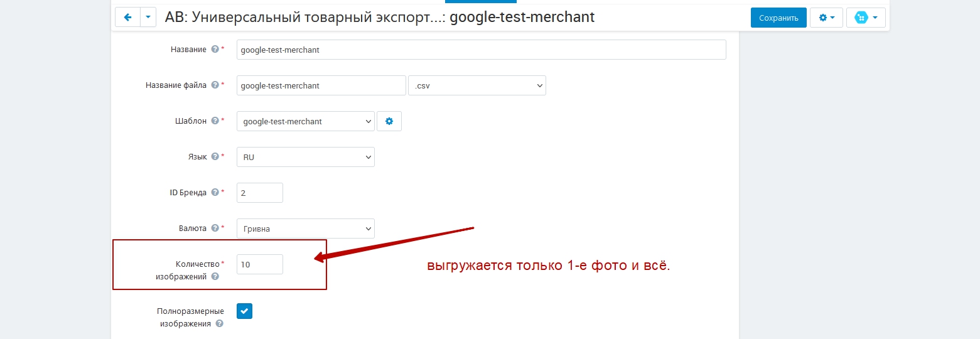Open the gear settings menu
The width and height of the screenshot is (980, 339).
pos(826,18)
